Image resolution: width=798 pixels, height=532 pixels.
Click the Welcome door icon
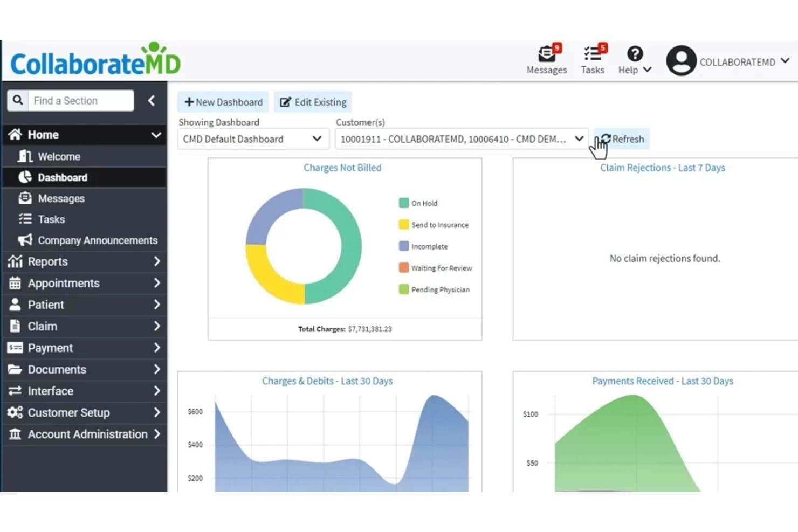coord(25,156)
